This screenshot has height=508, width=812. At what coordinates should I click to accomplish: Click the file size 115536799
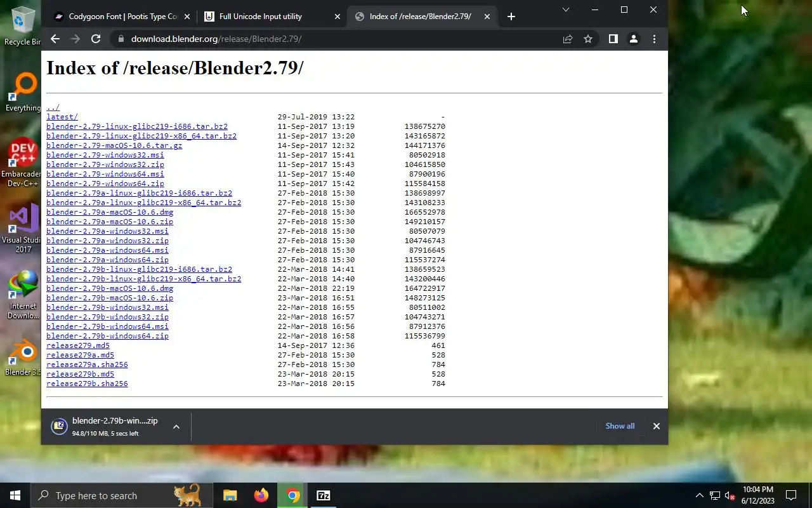point(424,336)
